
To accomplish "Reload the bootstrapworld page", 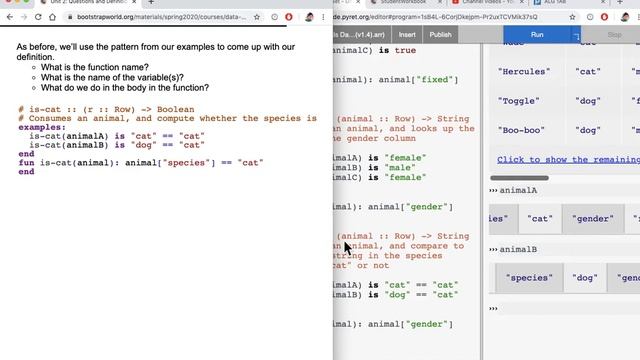I will pyautogui.click(x=38, y=17).
